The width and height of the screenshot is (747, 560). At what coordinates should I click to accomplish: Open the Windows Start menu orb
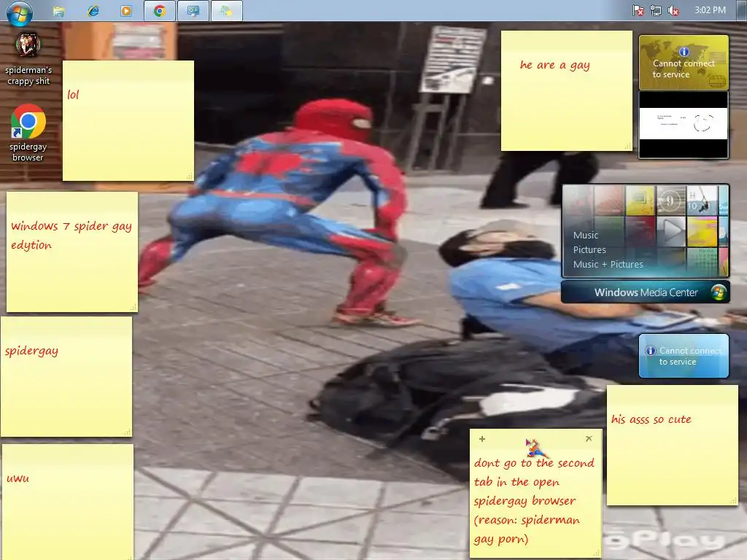pyautogui.click(x=20, y=12)
